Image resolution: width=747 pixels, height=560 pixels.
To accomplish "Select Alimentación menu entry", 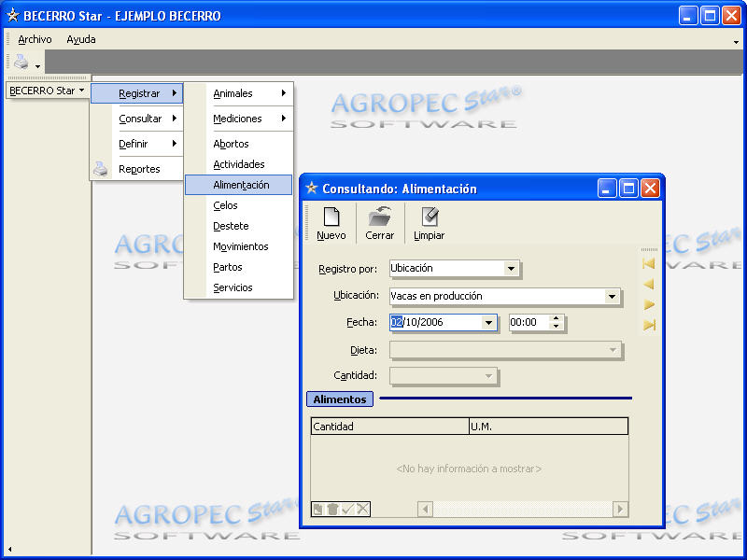I will [239, 185].
